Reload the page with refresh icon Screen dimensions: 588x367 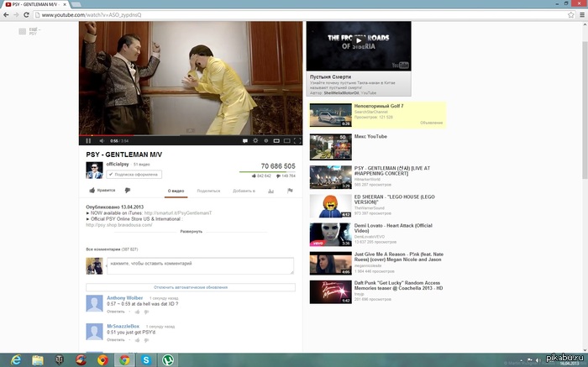coord(26,14)
